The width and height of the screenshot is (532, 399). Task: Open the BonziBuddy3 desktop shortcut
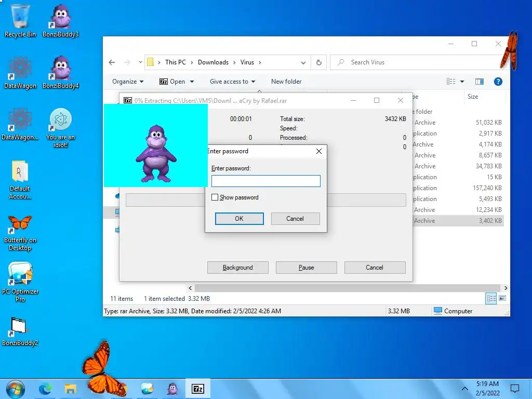[61, 21]
